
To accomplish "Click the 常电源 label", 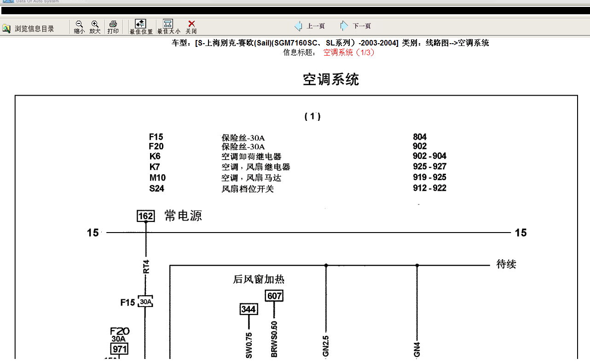I will (x=183, y=216).
